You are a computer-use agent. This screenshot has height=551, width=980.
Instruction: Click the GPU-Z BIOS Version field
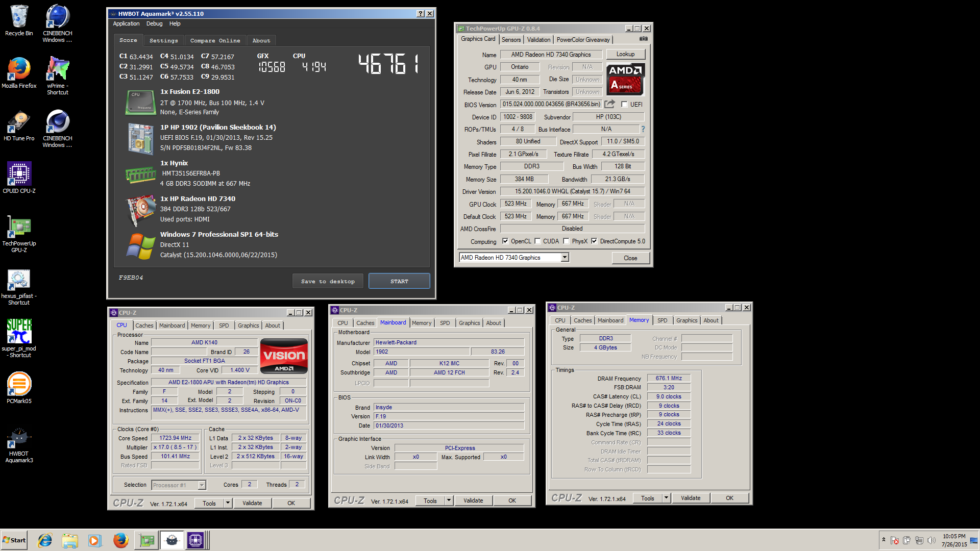(x=552, y=104)
